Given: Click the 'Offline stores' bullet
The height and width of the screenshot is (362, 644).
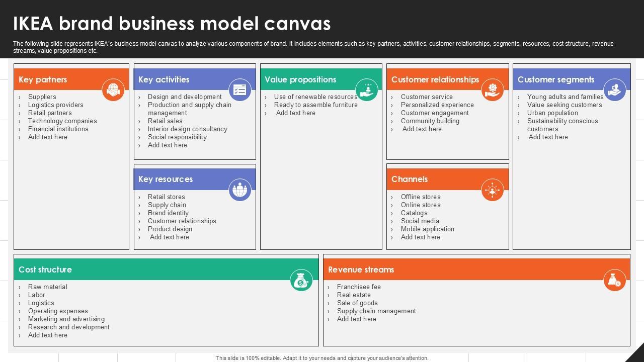Looking at the screenshot, I should pyautogui.click(x=421, y=197).
